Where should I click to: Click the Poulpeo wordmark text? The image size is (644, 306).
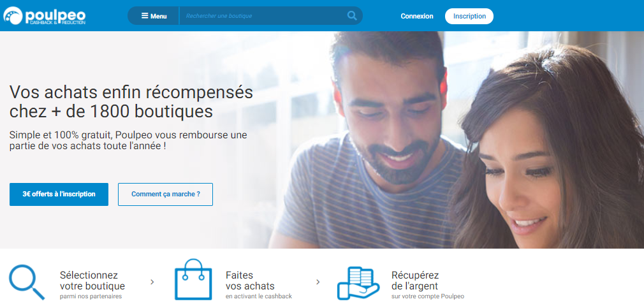tap(55, 15)
